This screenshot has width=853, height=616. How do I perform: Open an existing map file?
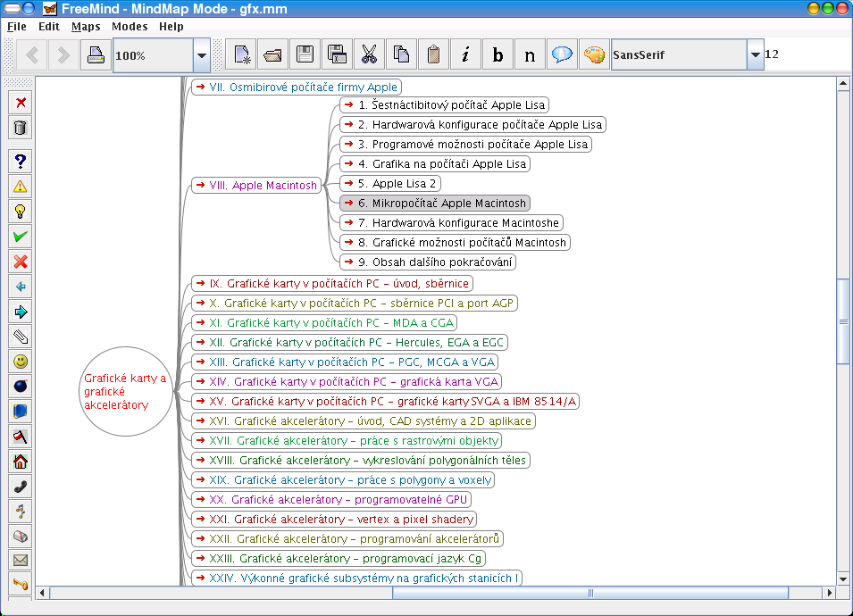pyautogui.click(x=273, y=55)
